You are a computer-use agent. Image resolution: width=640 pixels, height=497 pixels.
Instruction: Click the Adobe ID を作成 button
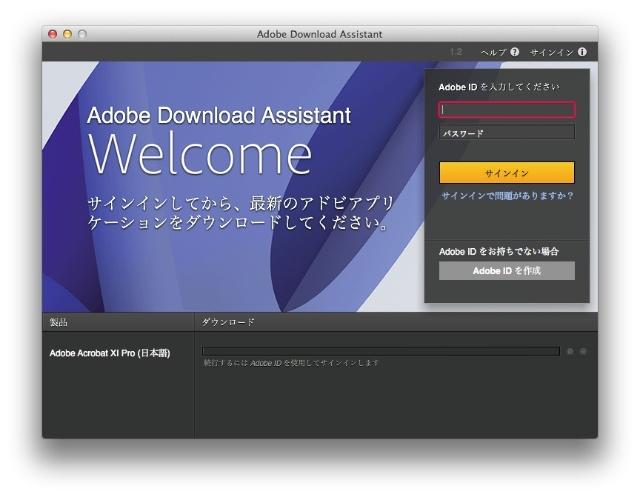[x=507, y=271]
